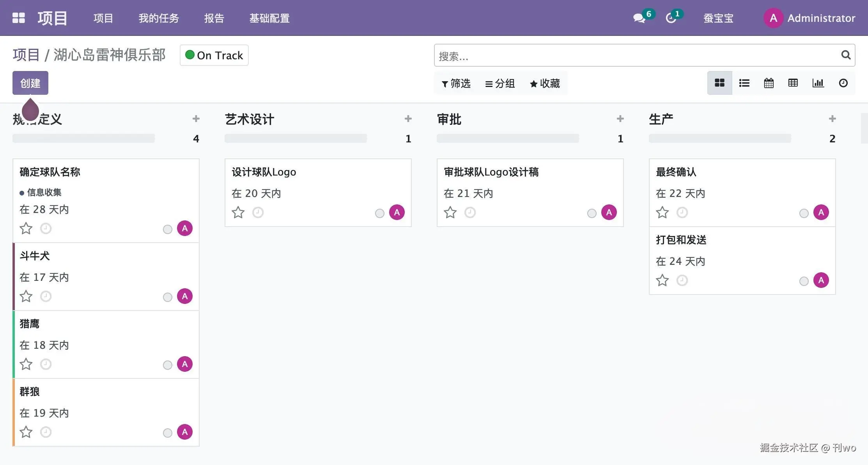Click the progress bar under 规格定义 column

pos(83,138)
